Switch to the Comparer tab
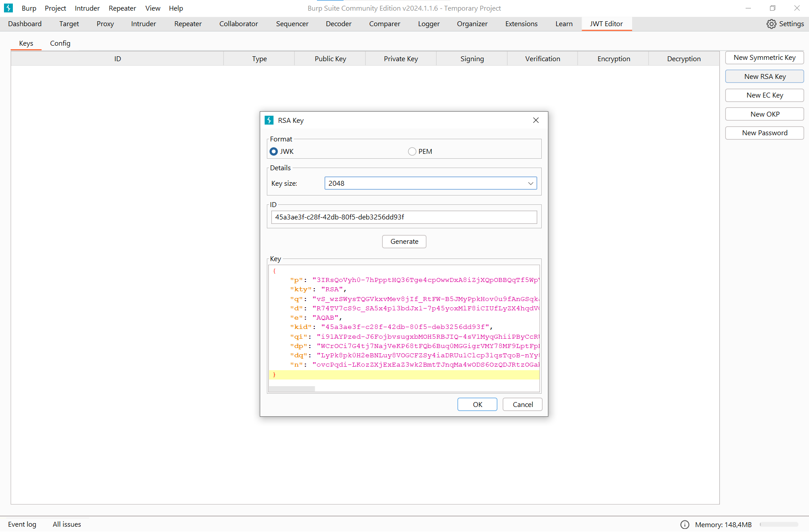Viewport: 809px width, 532px height. (x=385, y=24)
